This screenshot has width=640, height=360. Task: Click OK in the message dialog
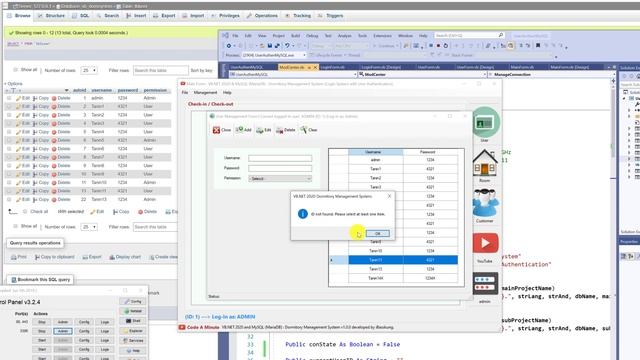point(378,233)
